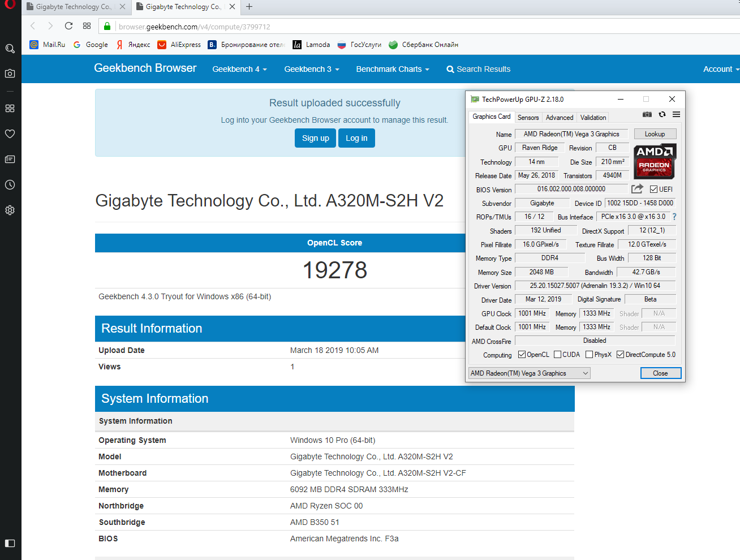Switch to Advanced tab in GPU-Z
Viewport: 740px width, 560px height.
pos(560,118)
